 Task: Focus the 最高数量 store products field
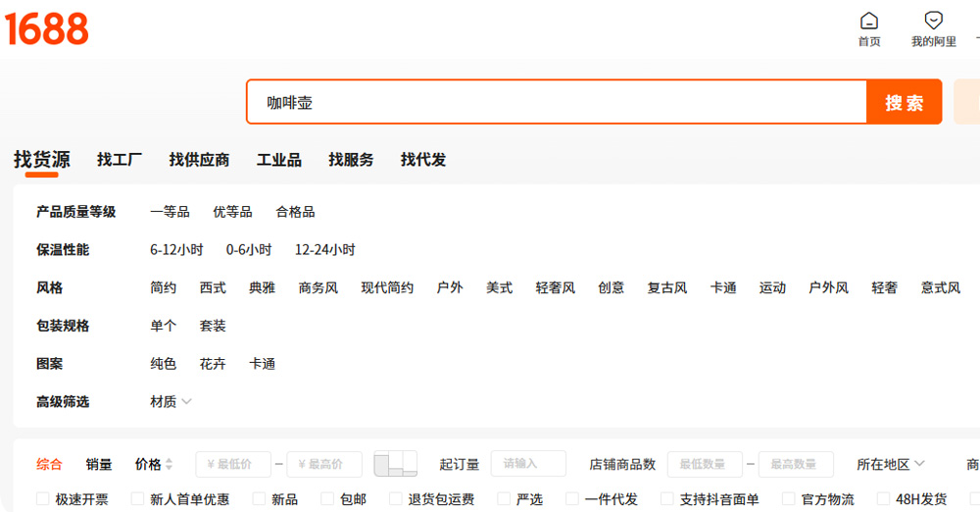tap(796, 464)
